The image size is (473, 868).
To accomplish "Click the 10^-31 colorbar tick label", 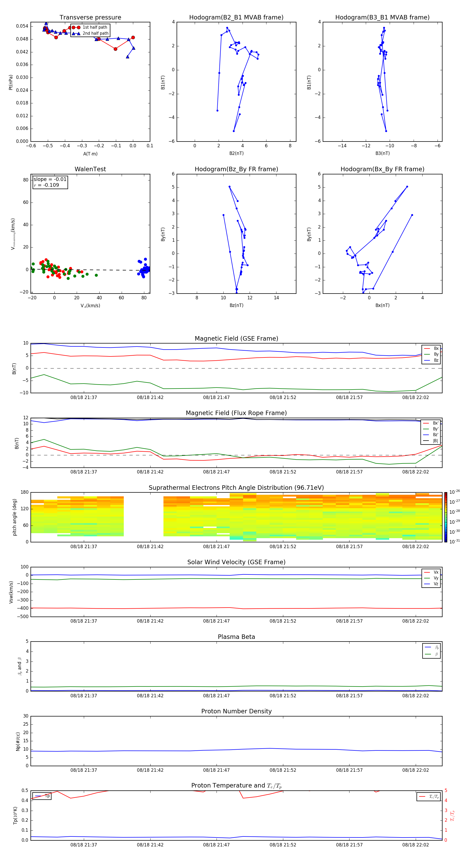I will (x=455, y=542).
